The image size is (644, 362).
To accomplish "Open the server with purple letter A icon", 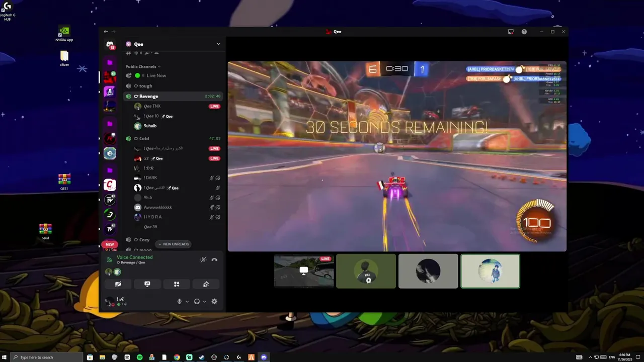I will click(110, 92).
